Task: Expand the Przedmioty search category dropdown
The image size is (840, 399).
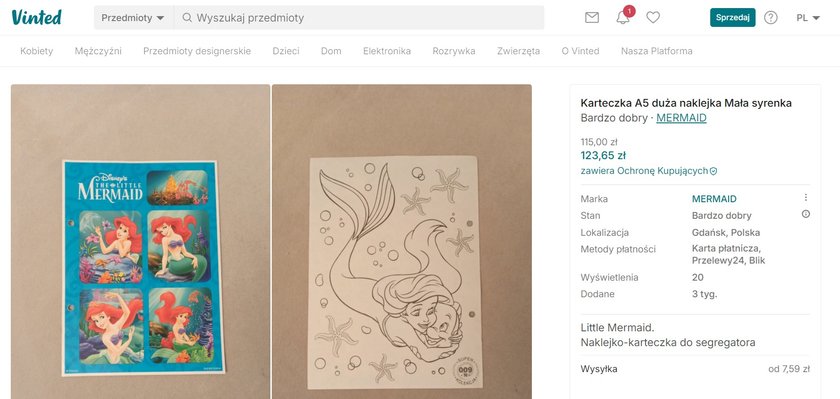Action: [x=133, y=18]
